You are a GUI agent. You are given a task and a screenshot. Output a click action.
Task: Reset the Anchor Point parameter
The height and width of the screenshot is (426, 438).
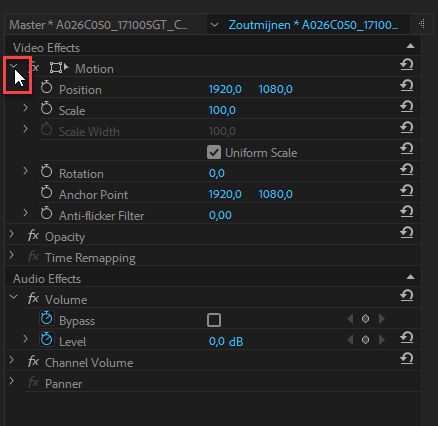coord(407,191)
